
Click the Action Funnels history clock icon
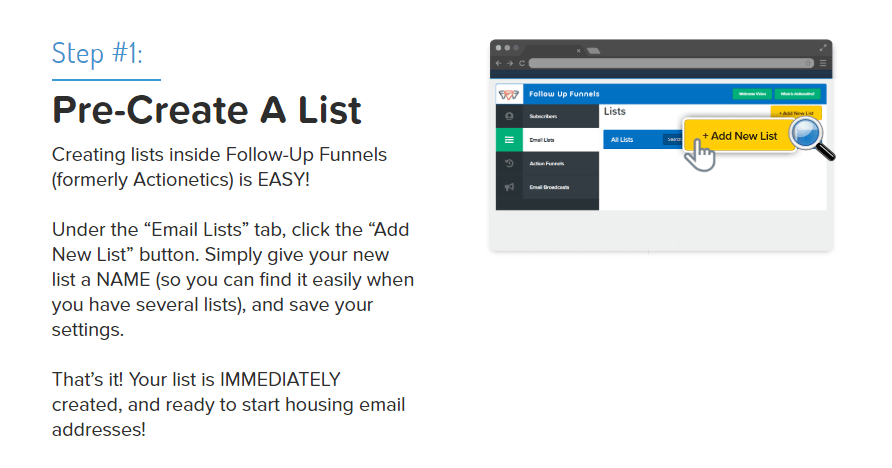(x=509, y=163)
